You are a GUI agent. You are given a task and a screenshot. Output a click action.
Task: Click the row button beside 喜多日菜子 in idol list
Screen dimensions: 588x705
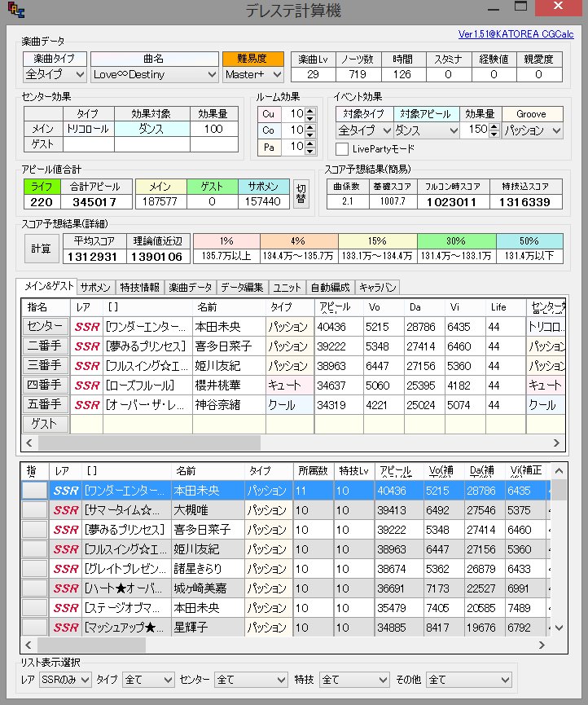pyautogui.click(x=34, y=530)
